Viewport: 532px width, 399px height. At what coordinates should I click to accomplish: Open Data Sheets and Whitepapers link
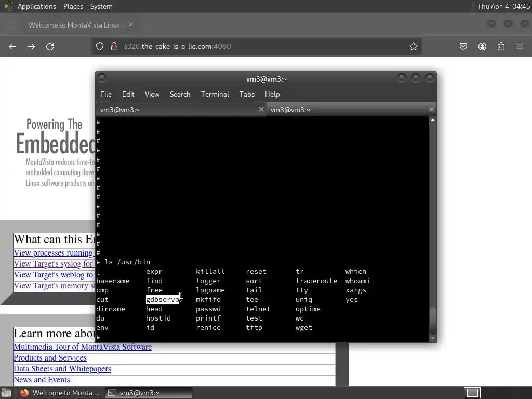coord(62,368)
